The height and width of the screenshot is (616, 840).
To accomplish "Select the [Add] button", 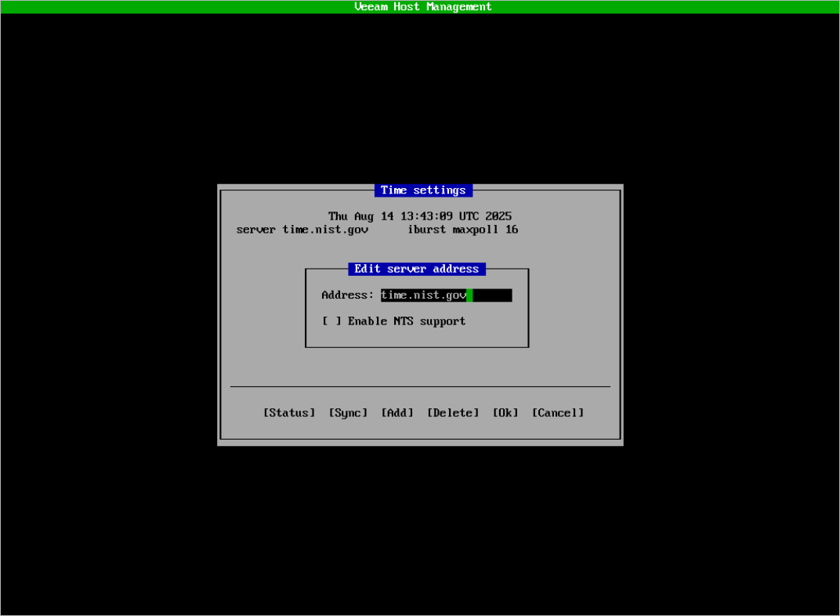I will [x=397, y=413].
